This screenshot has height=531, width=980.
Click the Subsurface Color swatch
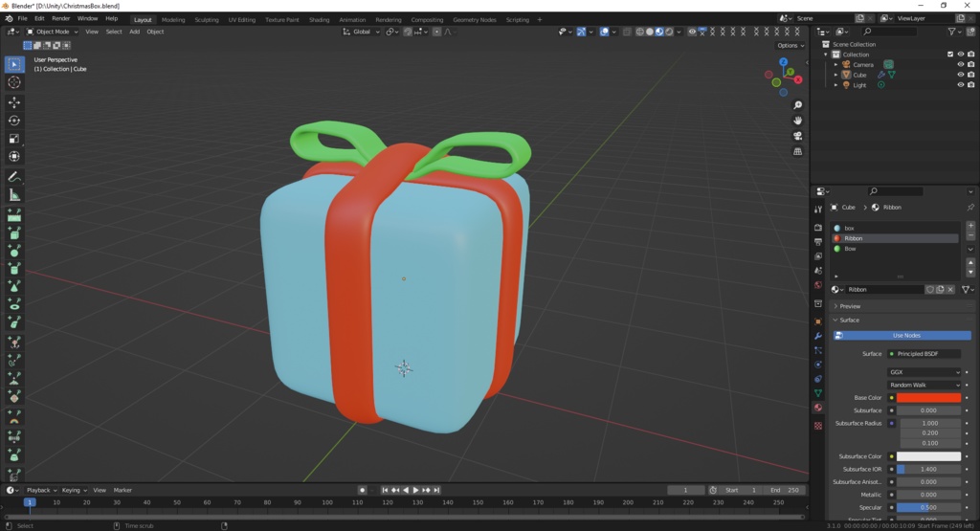928,456
